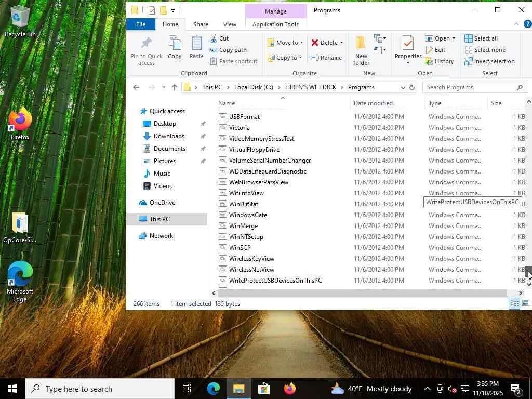Click the Cut scissors icon
The height and width of the screenshot is (399, 532).
pyautogui.click(x=214, y=38)
